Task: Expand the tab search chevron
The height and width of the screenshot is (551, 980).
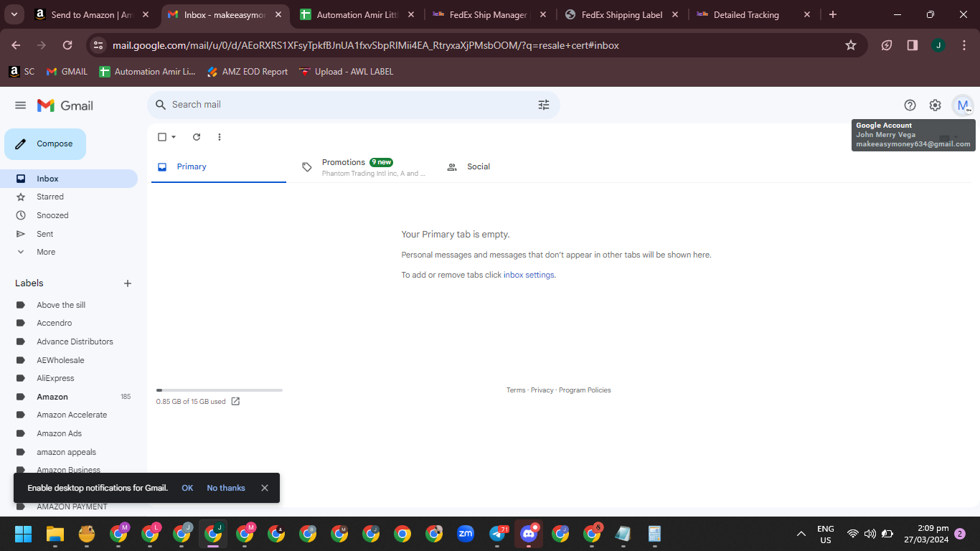Action: (14, 14)
